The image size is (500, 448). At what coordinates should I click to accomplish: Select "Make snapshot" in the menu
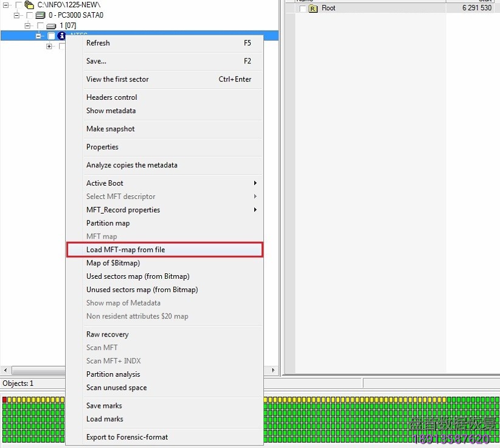110,128
